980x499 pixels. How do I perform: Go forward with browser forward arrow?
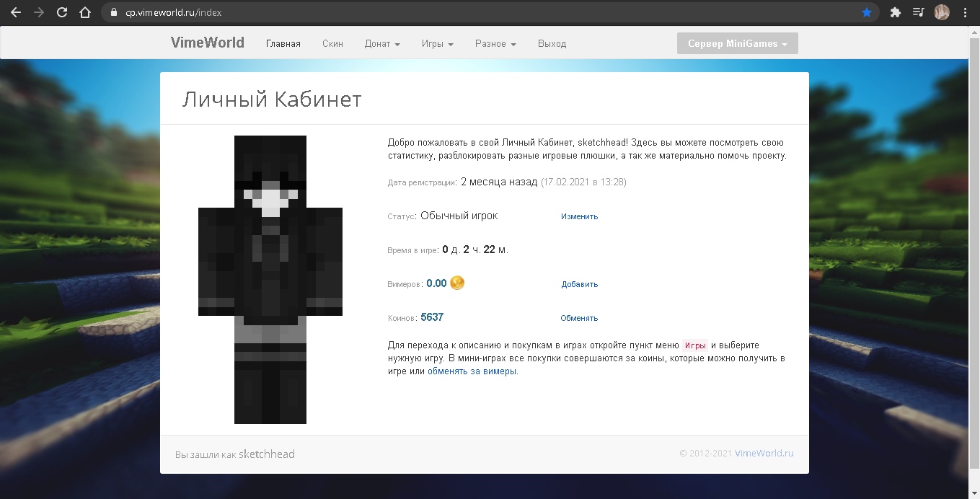pos(38,12)
